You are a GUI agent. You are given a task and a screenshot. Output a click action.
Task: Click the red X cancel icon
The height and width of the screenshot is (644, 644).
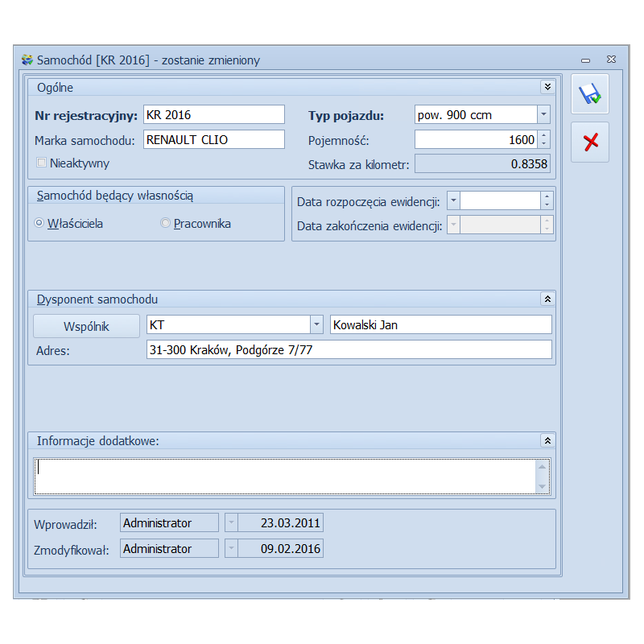tap(590, 142)
